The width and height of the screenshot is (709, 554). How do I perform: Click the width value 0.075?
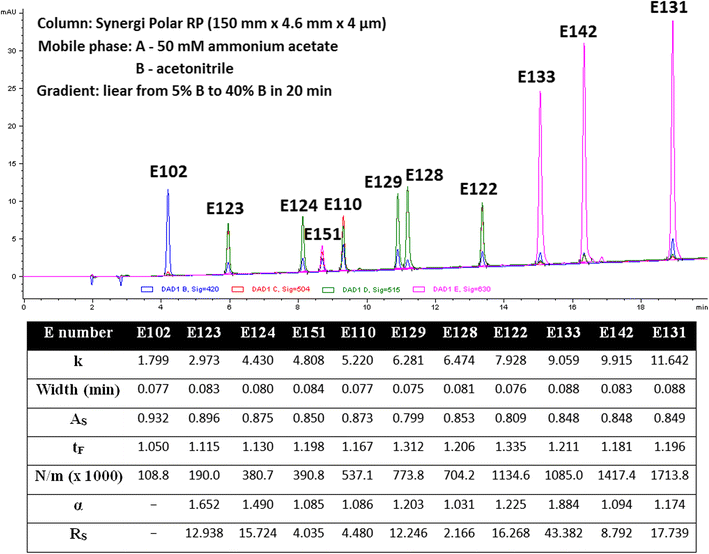coord(408,389)
